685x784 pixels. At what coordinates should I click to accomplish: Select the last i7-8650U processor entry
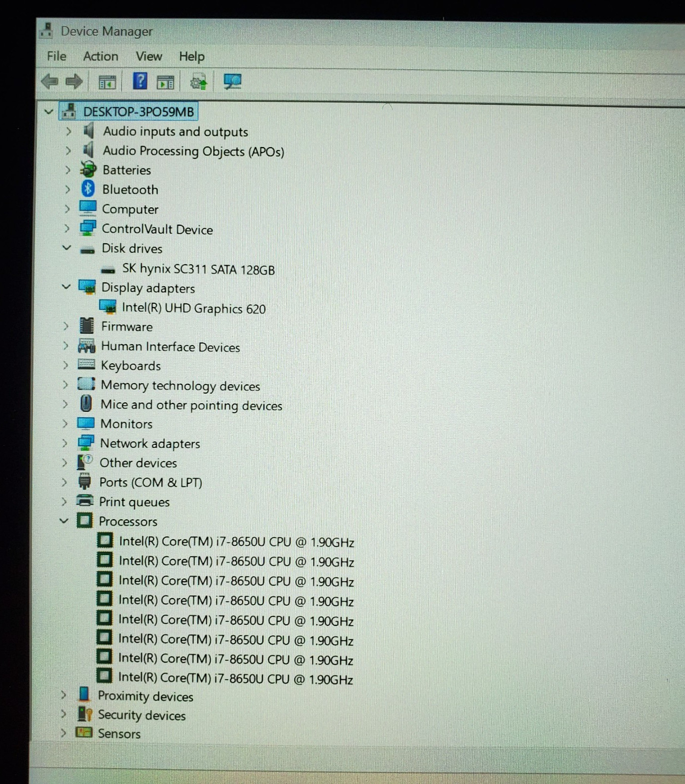click(x=235, y=678)
